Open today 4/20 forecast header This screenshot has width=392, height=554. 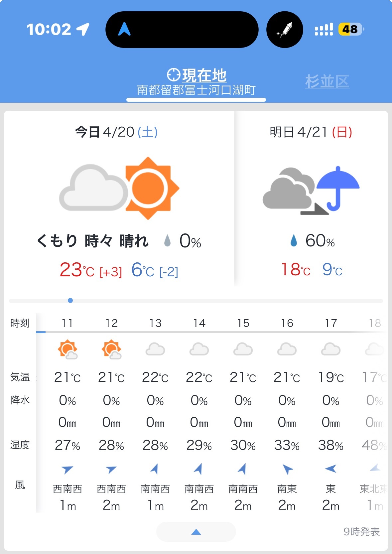116,132
